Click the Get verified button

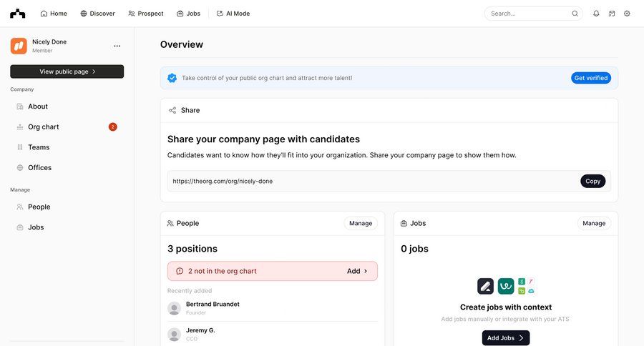pos(590,78)
